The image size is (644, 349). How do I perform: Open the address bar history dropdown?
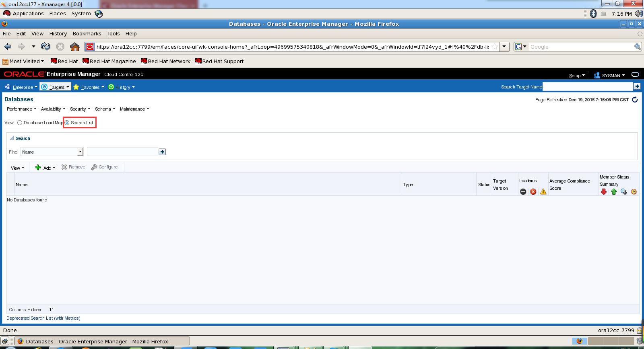click(x=504, y=47)
